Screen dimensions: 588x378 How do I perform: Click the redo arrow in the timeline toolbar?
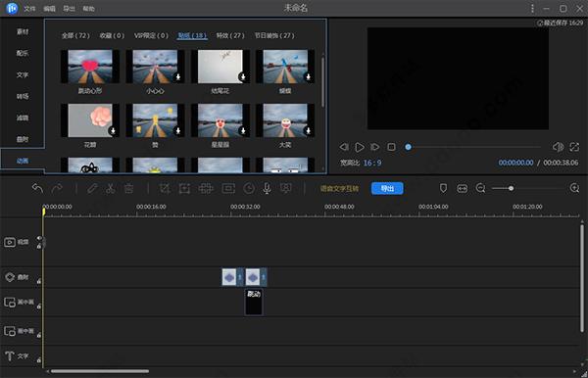(57, 188)
